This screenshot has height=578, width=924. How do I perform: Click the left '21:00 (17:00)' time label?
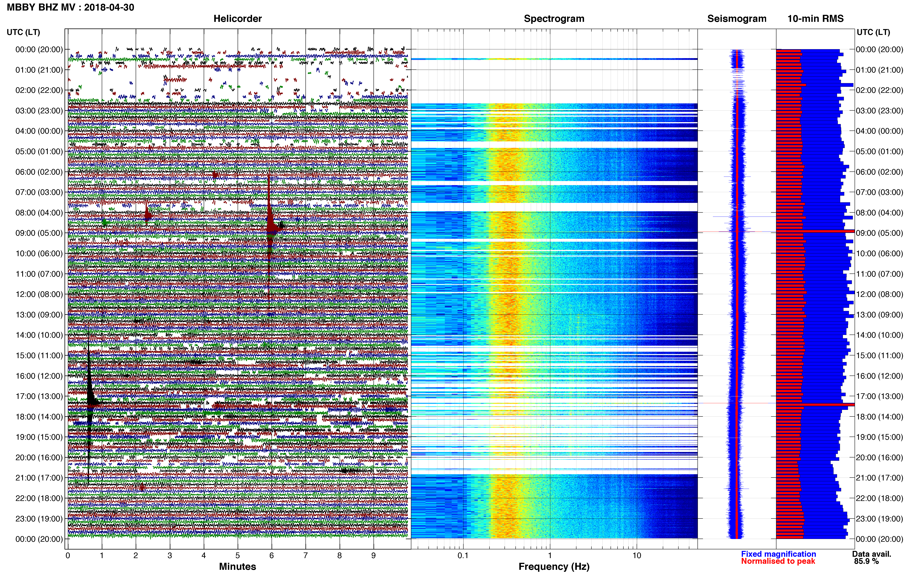click(x=39, y=478)
